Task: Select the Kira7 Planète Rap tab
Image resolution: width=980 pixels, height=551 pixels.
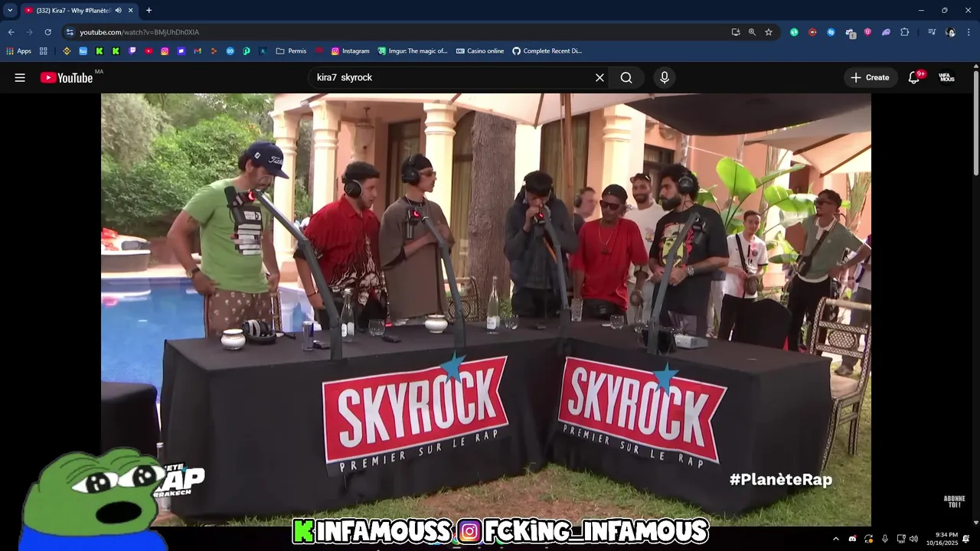Action: pos(78,10)
